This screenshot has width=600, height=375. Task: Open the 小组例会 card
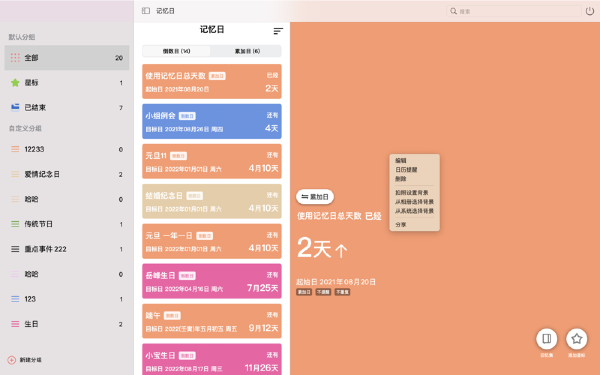[x=212, y=121]
